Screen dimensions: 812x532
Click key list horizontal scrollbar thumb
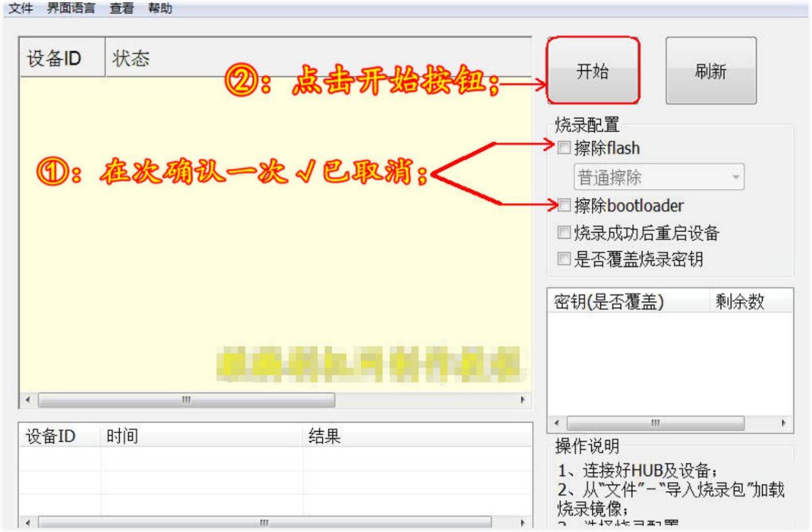[655, 423]
